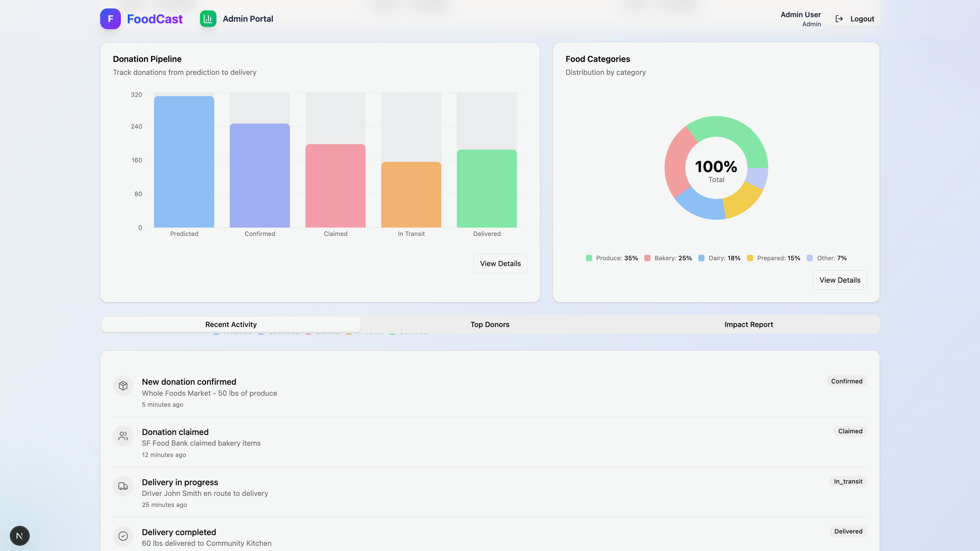The height and width of the screenshot is (551, 980).
Task: Click the orange In Transit bar
Action: 411,194
